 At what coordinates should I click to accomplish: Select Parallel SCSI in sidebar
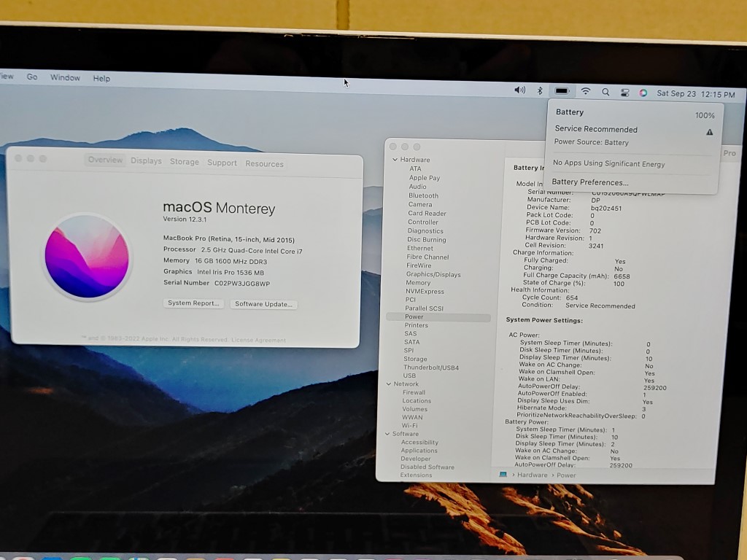424,308
